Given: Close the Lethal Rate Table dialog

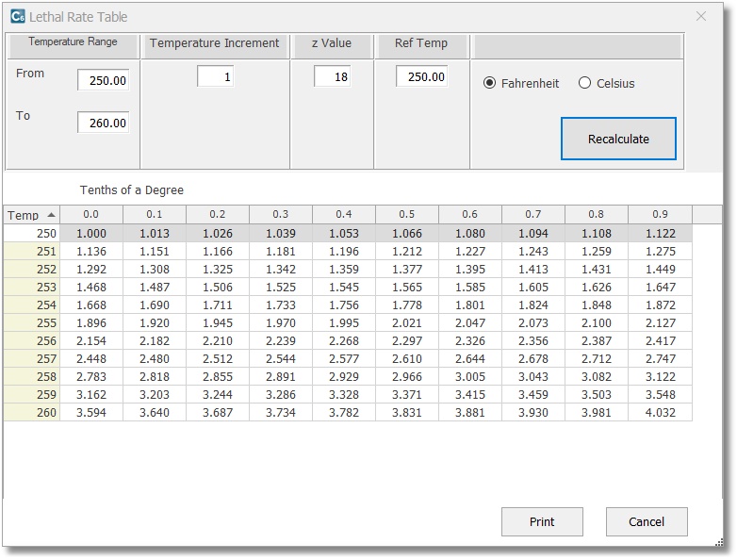Looking at the screenshot, I should pos(701,16).
